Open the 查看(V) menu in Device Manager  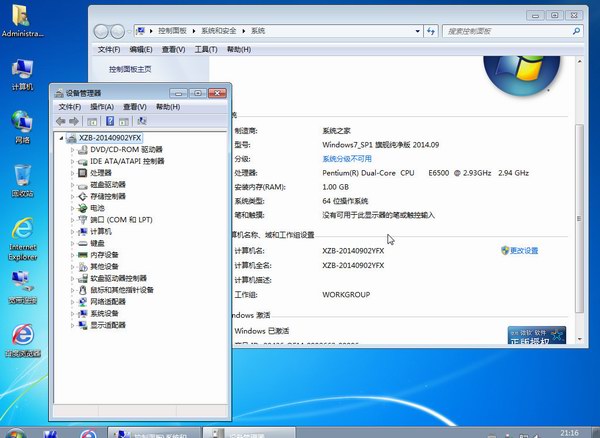135,107
